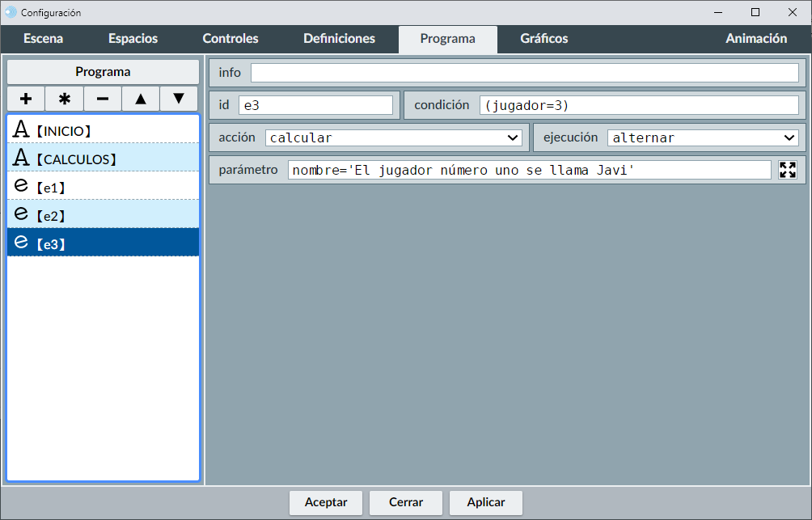The width and height of the screenshot is (812, 520).
Task: Switch to the Escena tab
Action: [x=43, y=39]
